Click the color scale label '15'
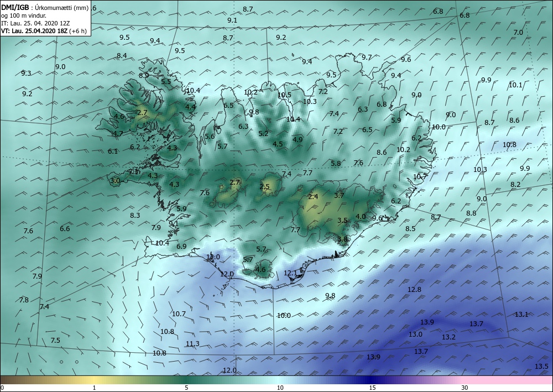Screen dimensions: 553x392 pos(372,388)
